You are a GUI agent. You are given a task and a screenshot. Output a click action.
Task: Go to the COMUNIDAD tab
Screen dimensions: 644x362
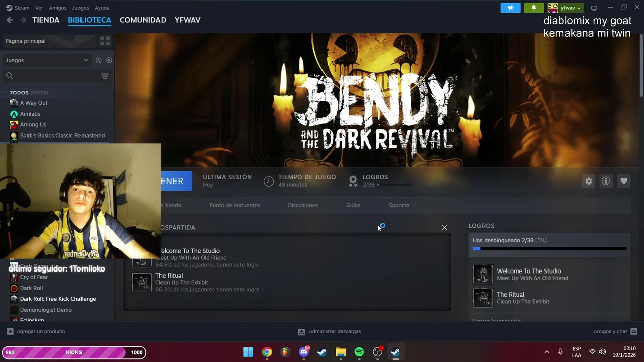click(143, 20)
